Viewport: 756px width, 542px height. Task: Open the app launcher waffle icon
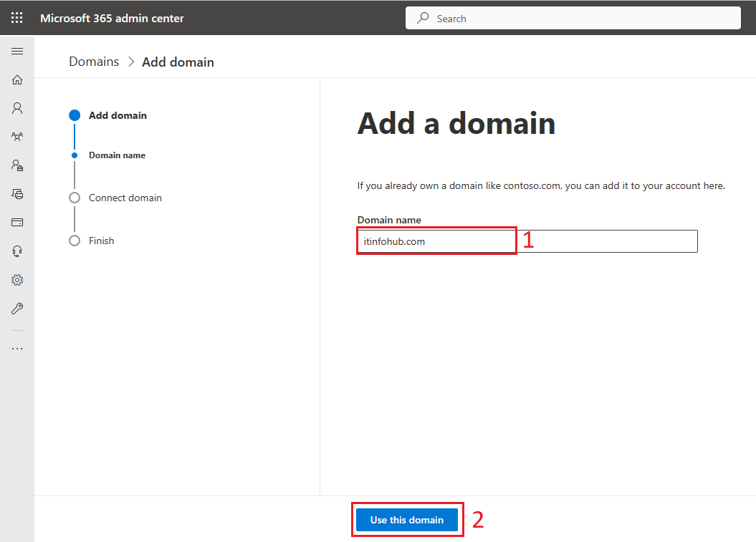tap(17, 19)
